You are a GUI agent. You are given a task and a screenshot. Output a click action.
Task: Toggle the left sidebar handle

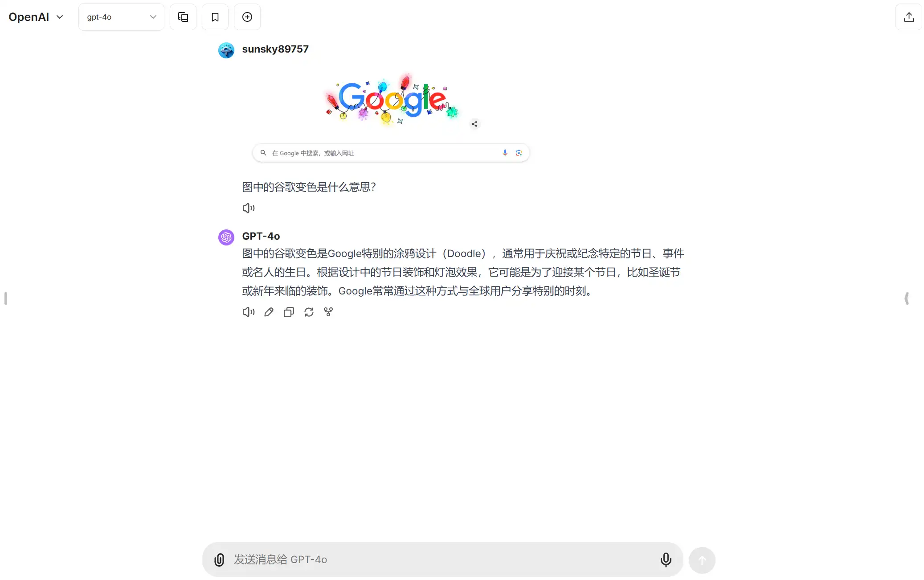tap(6, 298)
